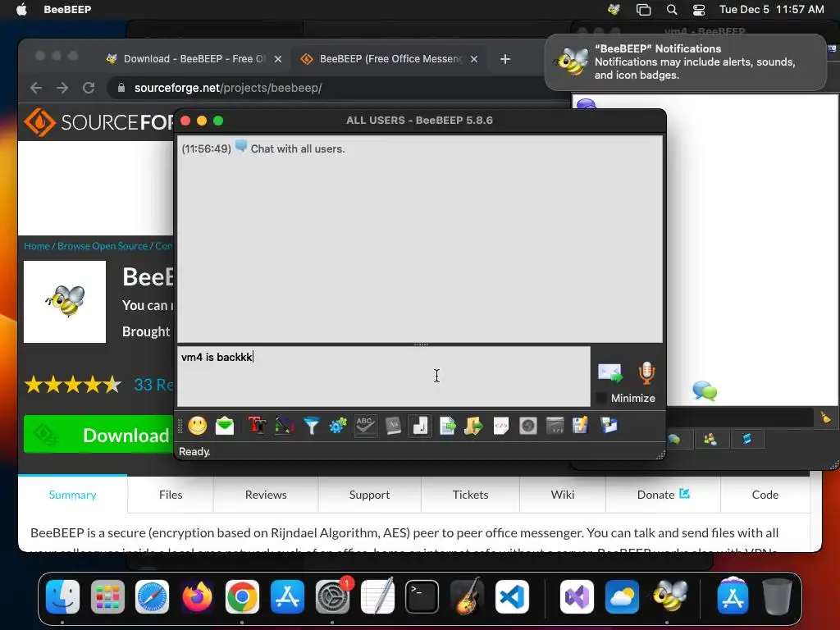
Task: Select the Files tab on SourceForge
Action: 171,495
